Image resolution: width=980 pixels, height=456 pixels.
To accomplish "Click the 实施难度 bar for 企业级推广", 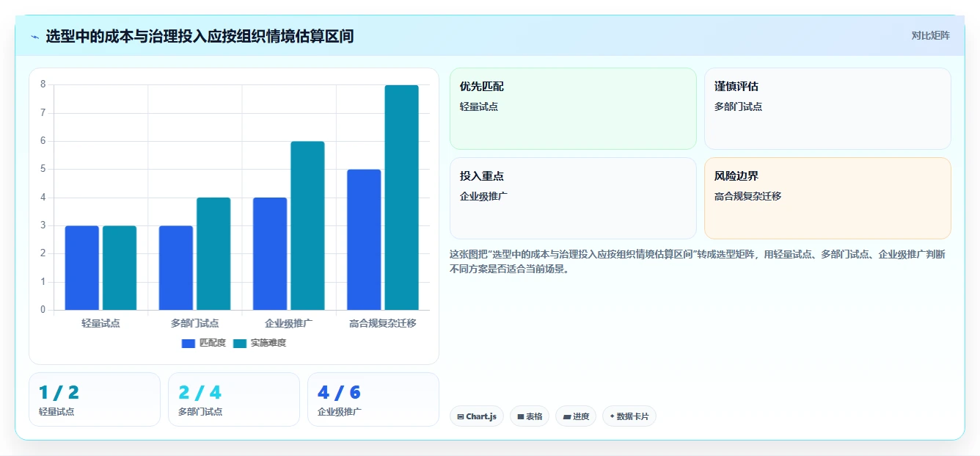I will point(307,225).
